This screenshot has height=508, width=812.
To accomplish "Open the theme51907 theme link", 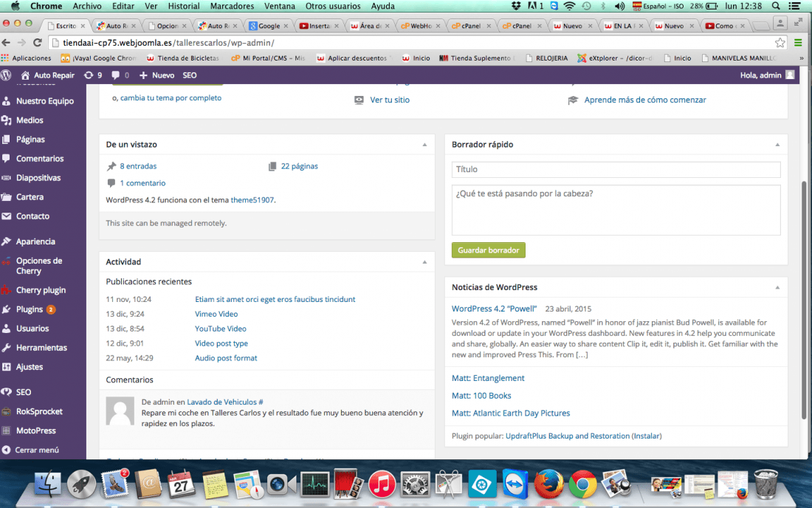I will [x=252, y=200].
